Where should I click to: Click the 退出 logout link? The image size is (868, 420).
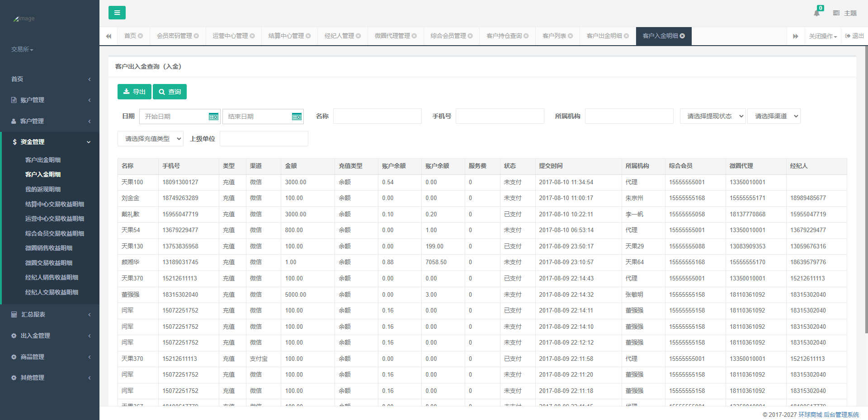coord(854,36)
